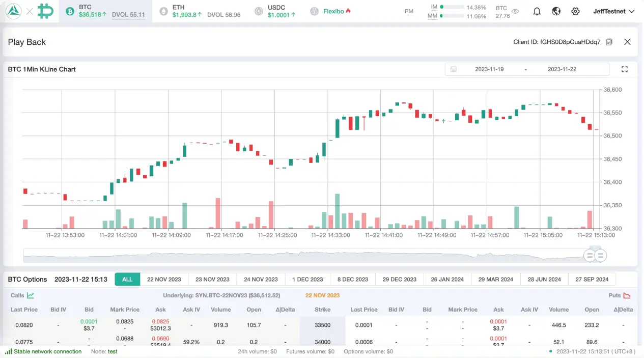Select the 33500 strike row
The height and width of the screenshot is (358, 644).
click(322, 325)
